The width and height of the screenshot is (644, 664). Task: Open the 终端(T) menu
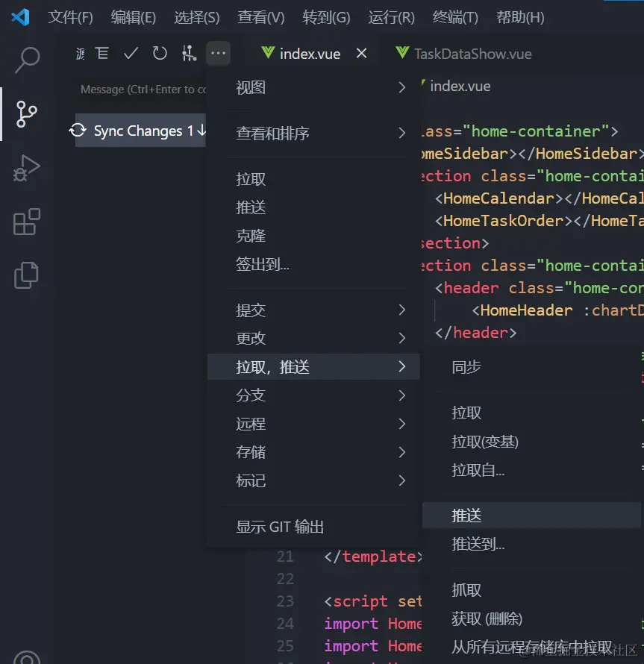(x=455, y=17)
